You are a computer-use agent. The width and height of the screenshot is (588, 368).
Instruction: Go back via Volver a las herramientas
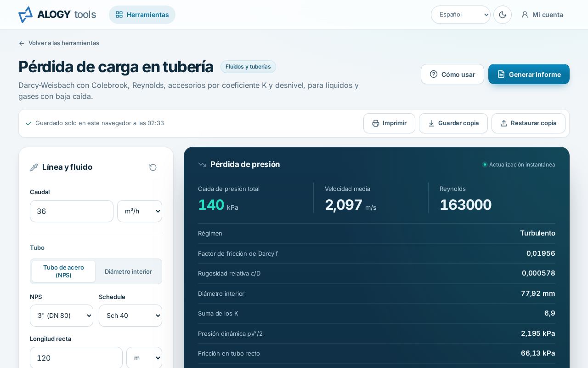[59, 43]
